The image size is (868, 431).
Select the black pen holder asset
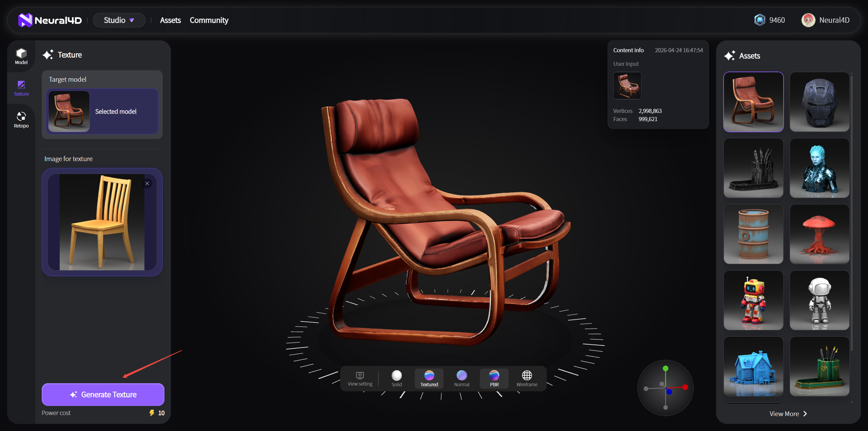point(753,168)
